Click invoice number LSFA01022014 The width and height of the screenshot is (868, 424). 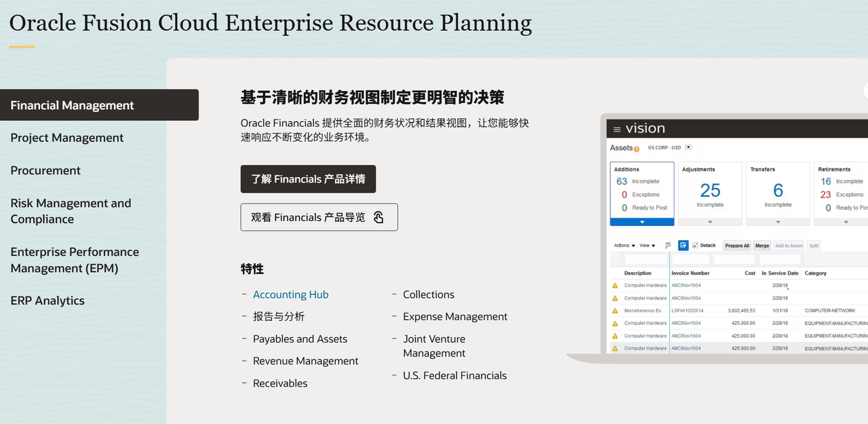pyautogui.click(x=687, y=311)
